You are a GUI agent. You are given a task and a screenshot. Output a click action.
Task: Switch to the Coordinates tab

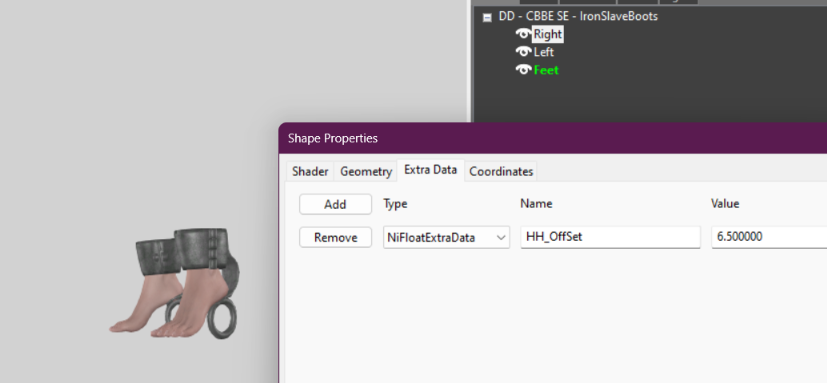tap(501, 171)
